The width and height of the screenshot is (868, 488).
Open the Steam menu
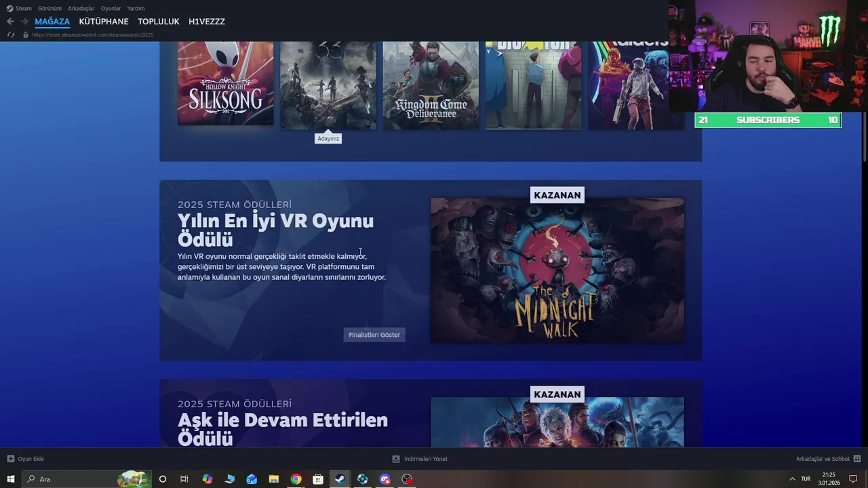[x=24, y=8]
